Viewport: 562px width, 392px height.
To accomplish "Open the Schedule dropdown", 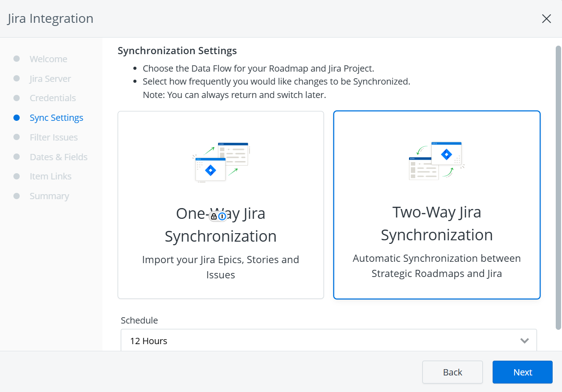I will tap(329, 341).
